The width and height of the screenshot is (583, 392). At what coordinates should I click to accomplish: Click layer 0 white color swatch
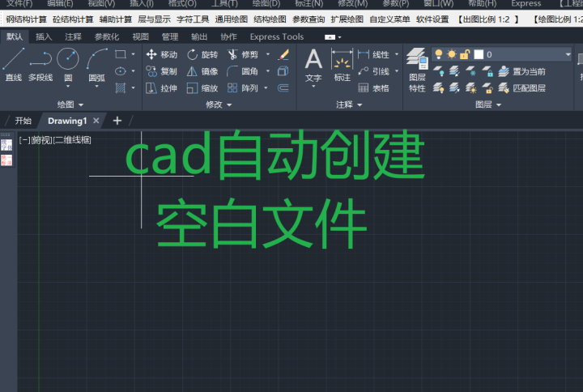479,55
